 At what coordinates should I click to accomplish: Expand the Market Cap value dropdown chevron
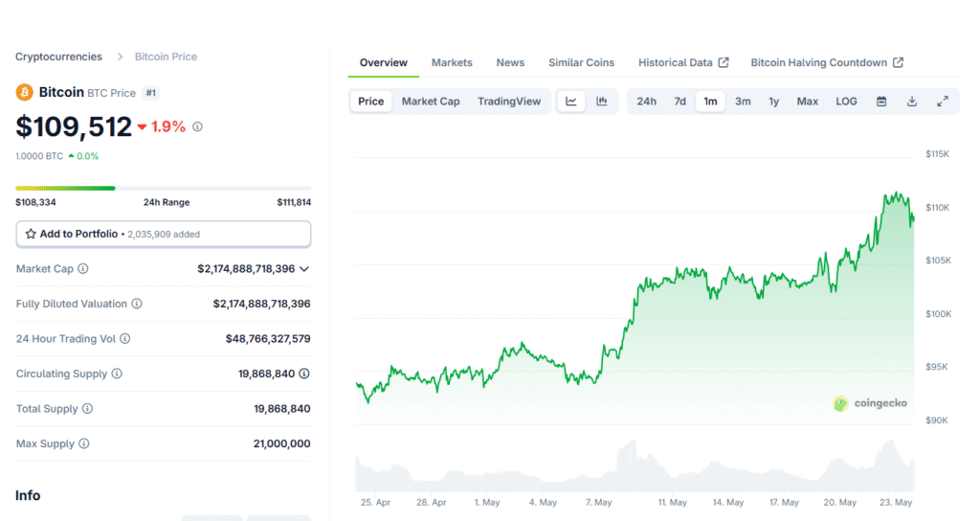[x=304, y=269]
